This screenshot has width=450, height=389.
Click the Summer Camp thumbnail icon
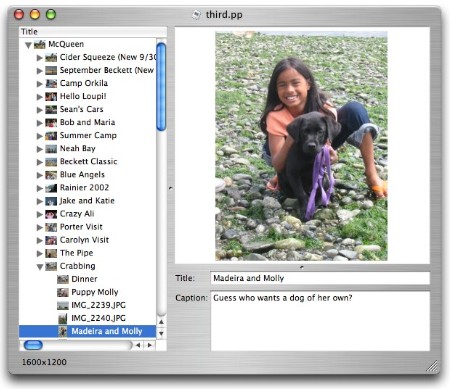click(x=51, y=136)
